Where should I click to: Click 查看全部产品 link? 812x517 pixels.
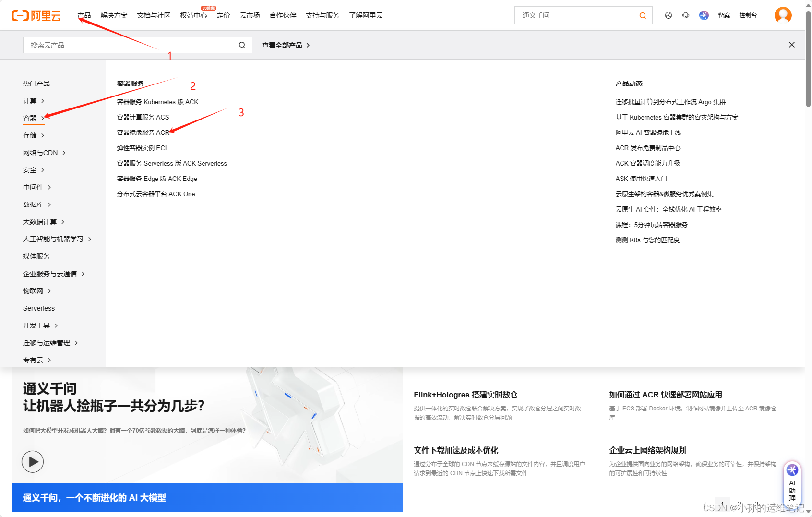(x=286, y=45)
